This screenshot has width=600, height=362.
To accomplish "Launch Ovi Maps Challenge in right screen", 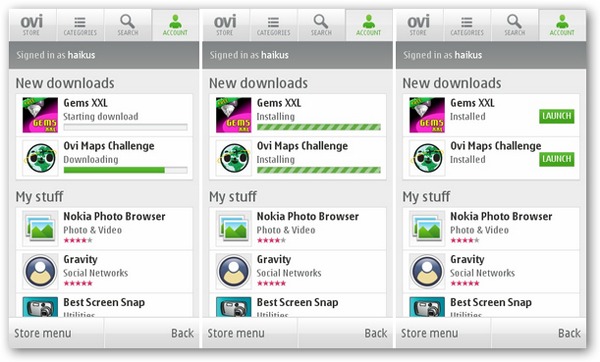I will pyautogui.click(x=557, y=159).
